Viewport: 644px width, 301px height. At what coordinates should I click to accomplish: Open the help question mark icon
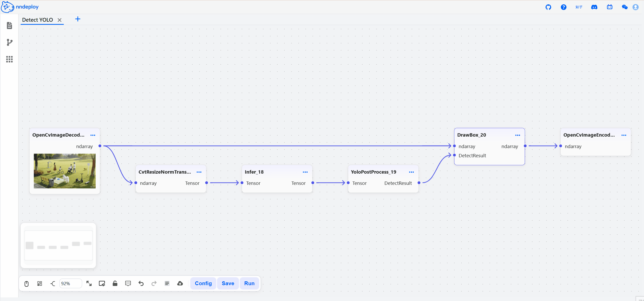[x=564, y=7]
